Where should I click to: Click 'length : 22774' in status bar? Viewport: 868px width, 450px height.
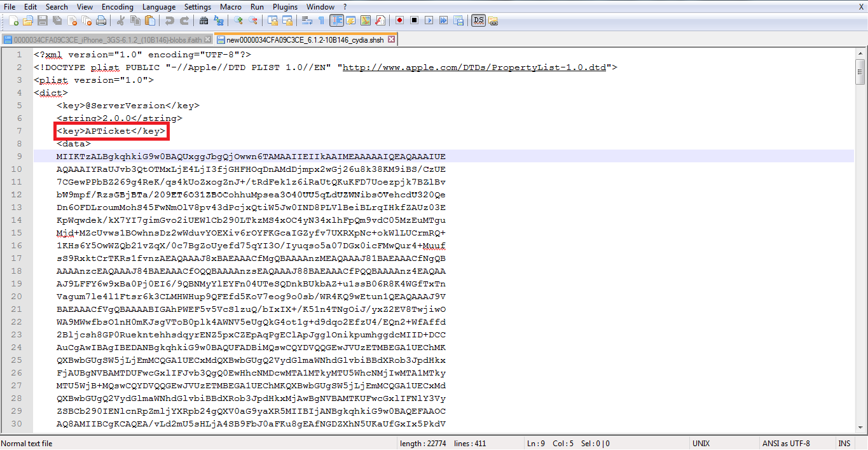click(424, 444)
